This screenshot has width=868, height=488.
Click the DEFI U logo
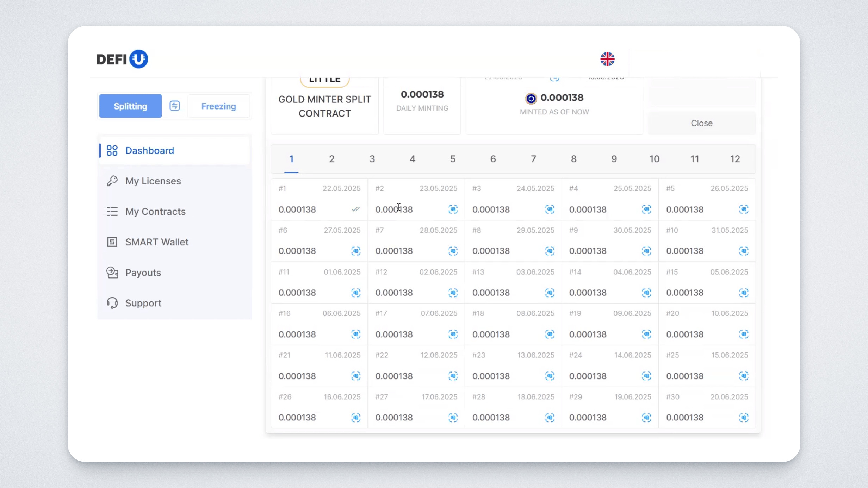tap(122, 59)
